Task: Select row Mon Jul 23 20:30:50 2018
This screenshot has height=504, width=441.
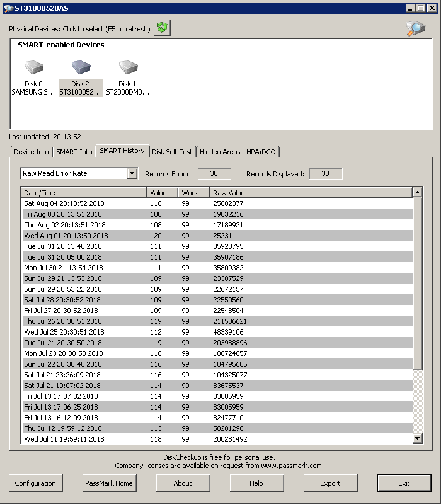Action: (x=217, y=353)
